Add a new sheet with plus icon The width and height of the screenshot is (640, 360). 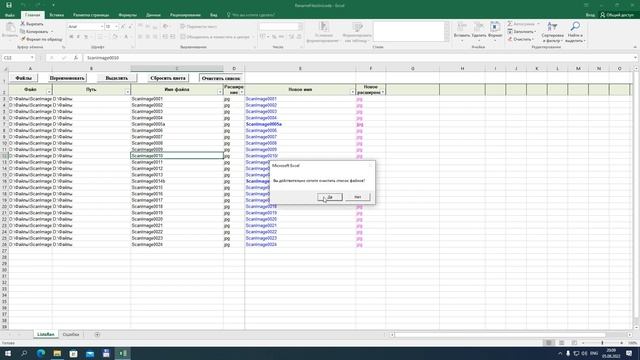click(x=97, y=335)
